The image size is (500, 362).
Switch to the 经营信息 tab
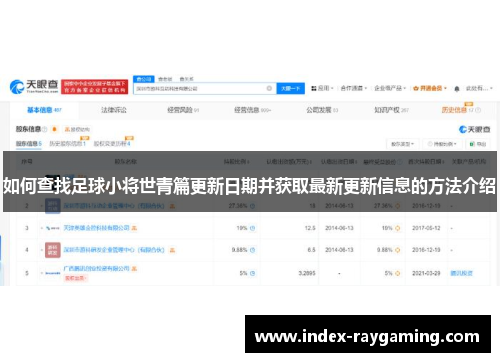coord(252,110)
